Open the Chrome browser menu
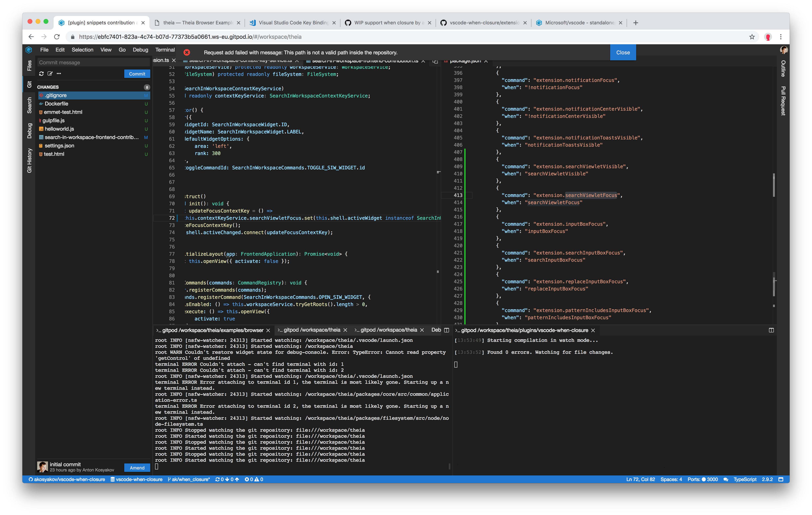812x515 pixels. pyautogui.click(x=781, y=37)
